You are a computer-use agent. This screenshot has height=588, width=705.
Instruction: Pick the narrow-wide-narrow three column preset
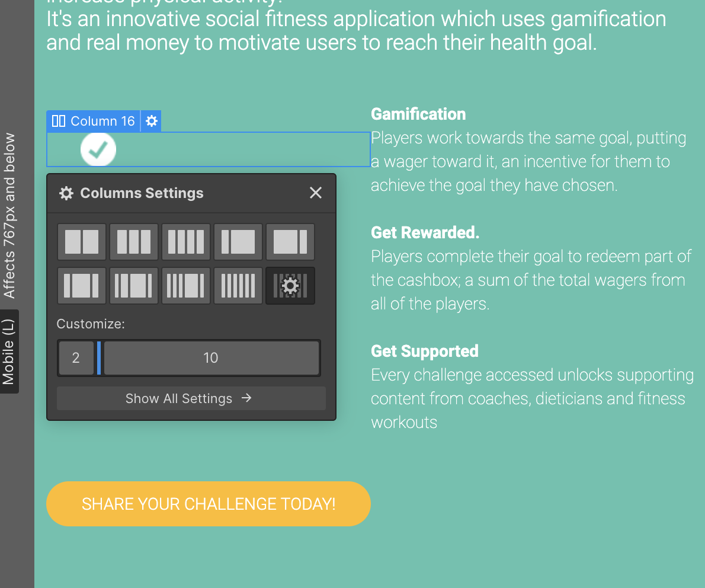[81, 286]
